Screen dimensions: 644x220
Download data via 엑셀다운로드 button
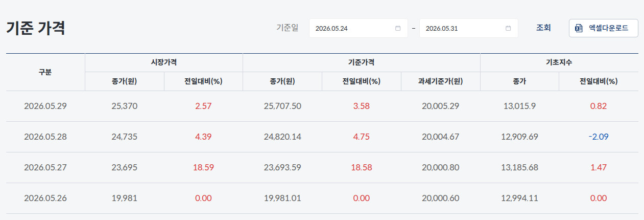[x=604, y=28]
